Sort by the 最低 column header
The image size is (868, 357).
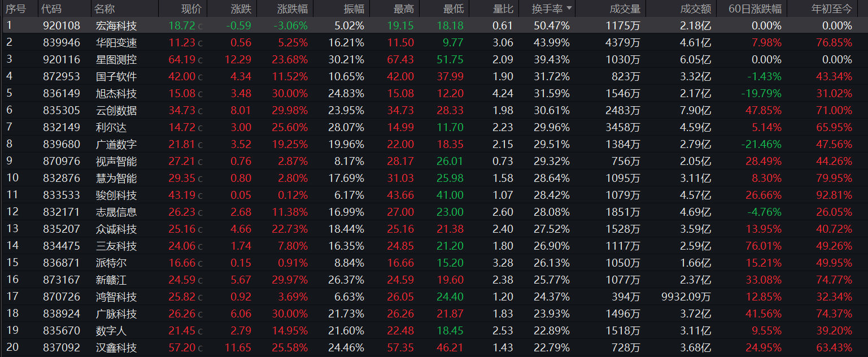[453, 8]
